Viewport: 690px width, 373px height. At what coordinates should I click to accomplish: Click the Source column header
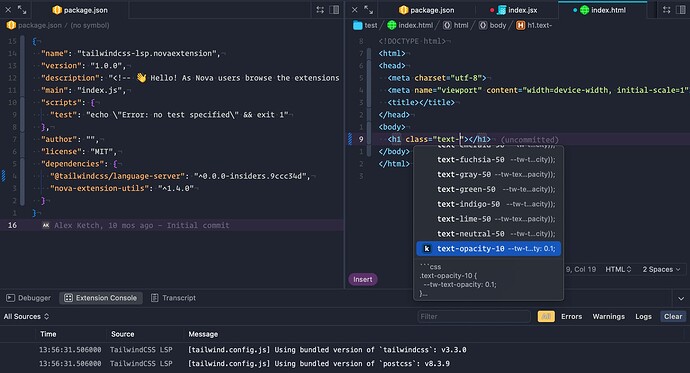122,334
